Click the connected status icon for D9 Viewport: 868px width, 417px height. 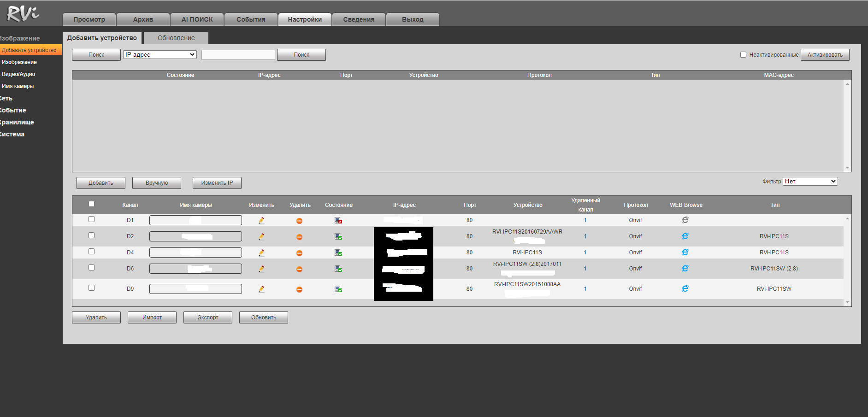coord(338,289)
